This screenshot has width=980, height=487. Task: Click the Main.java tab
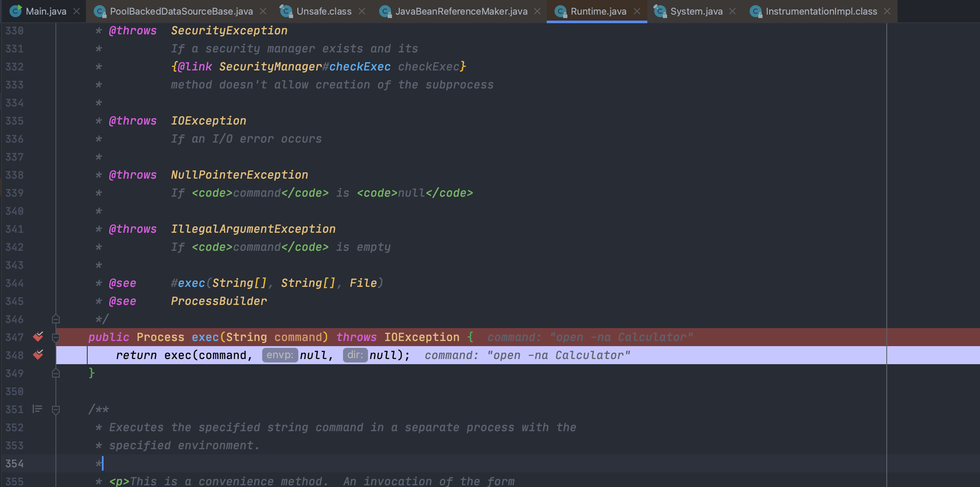click(x=41, y=11)
